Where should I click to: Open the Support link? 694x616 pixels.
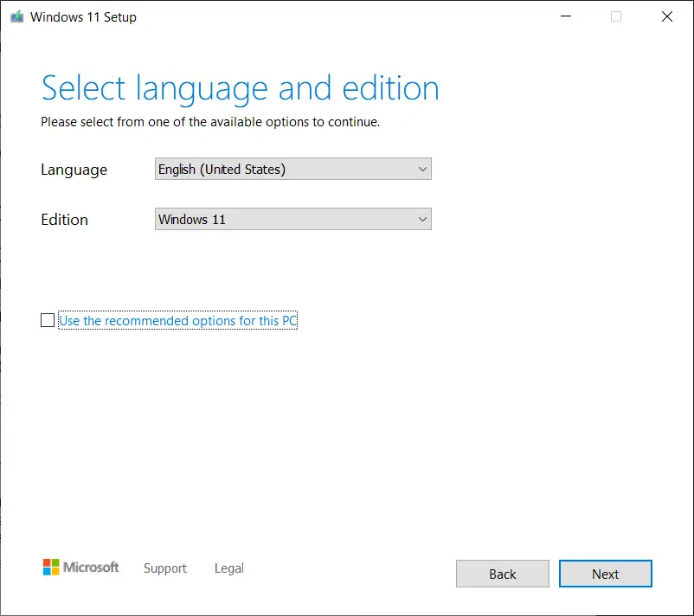(165, 568)
